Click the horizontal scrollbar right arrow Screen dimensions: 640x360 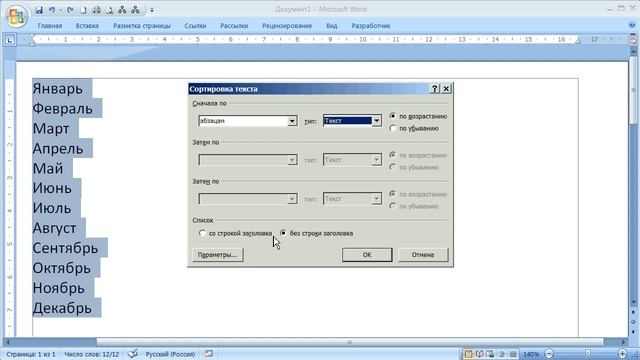(x=624, y=342)
